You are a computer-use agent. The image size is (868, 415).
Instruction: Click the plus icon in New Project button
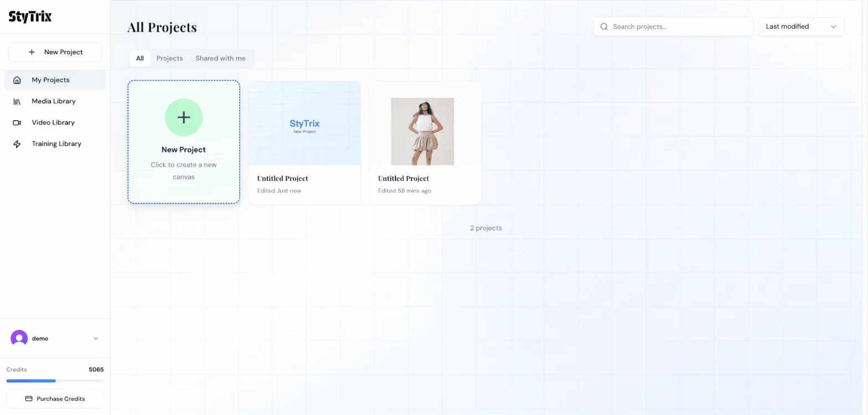tap(32, 52)
